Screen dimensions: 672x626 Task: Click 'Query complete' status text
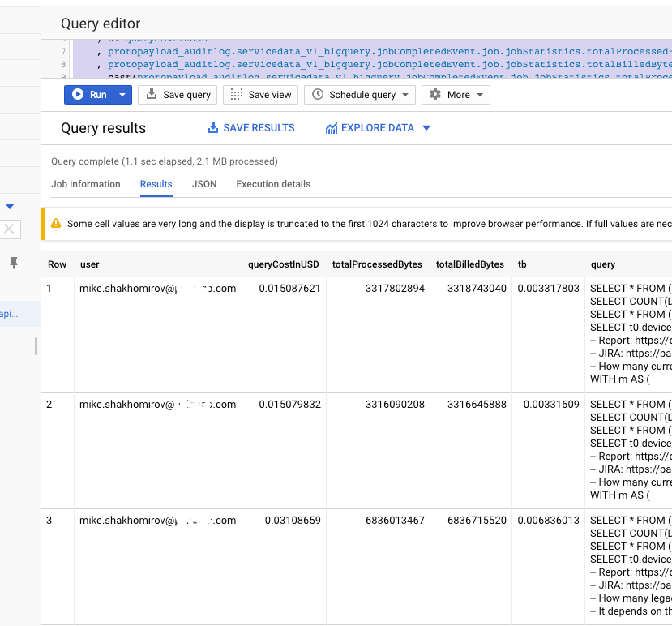point(164,161)
